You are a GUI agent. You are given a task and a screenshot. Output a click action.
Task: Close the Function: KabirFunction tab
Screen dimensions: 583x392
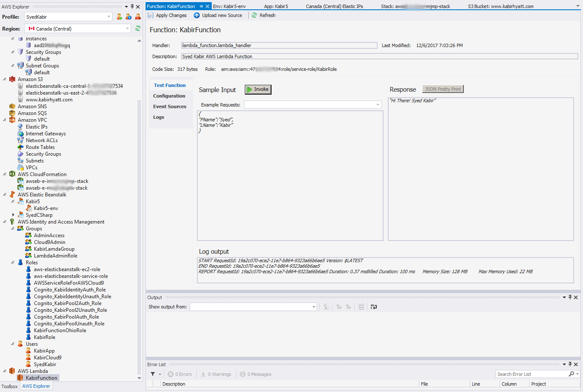207,6
